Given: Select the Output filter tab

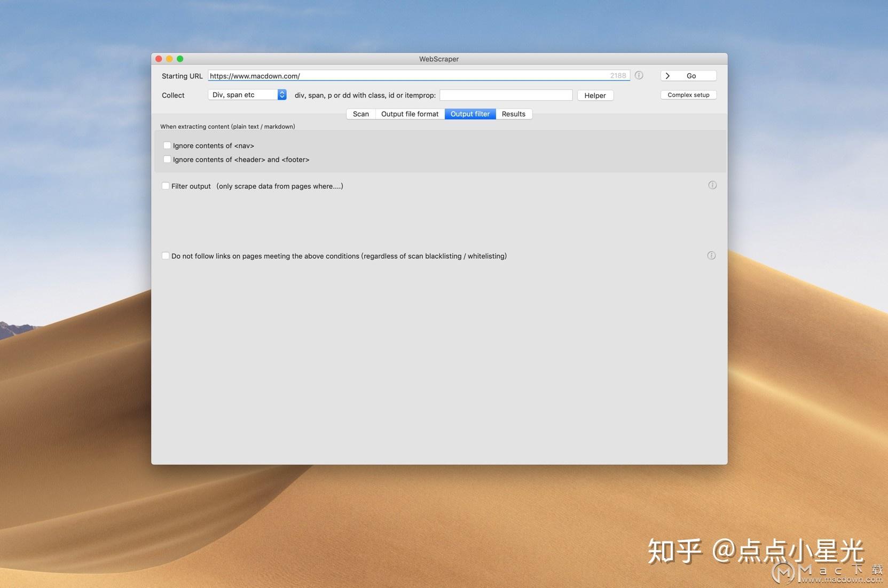Looking at the screenshot, I should pos(470,114).
